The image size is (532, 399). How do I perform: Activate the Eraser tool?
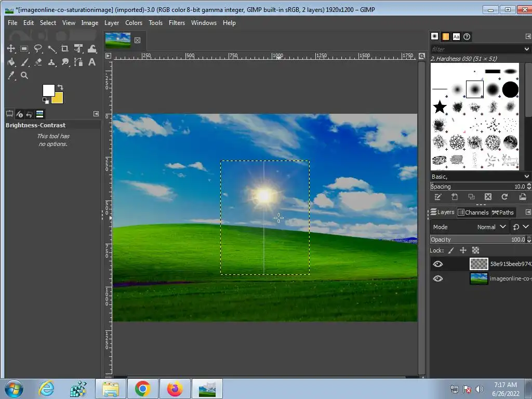pos(38,62)
